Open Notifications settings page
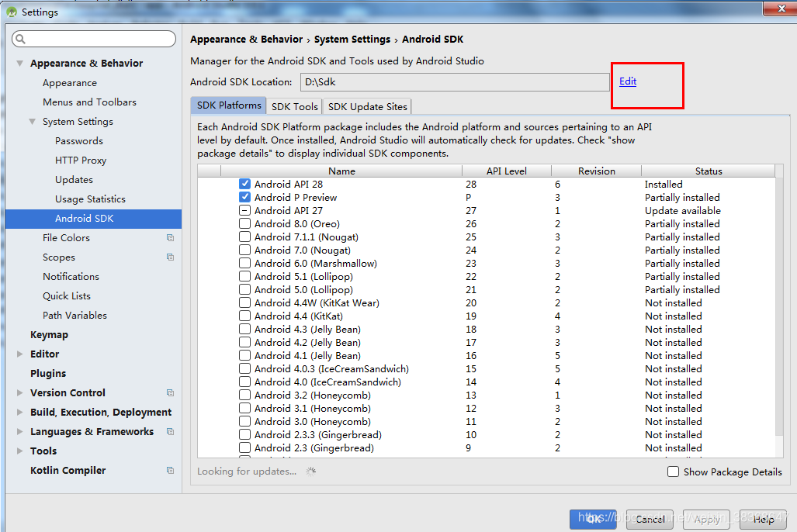Screen dimensions: 797x532 (x=71, y=276)
